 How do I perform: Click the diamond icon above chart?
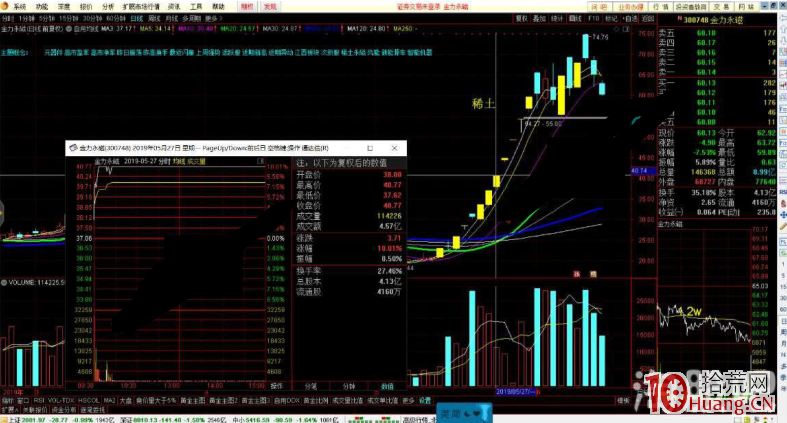(x=617, y=29)
